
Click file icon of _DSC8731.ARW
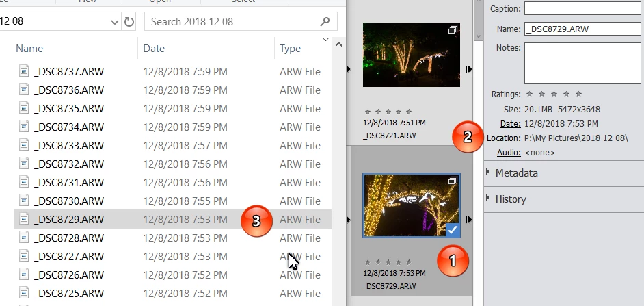coord(24,182)
